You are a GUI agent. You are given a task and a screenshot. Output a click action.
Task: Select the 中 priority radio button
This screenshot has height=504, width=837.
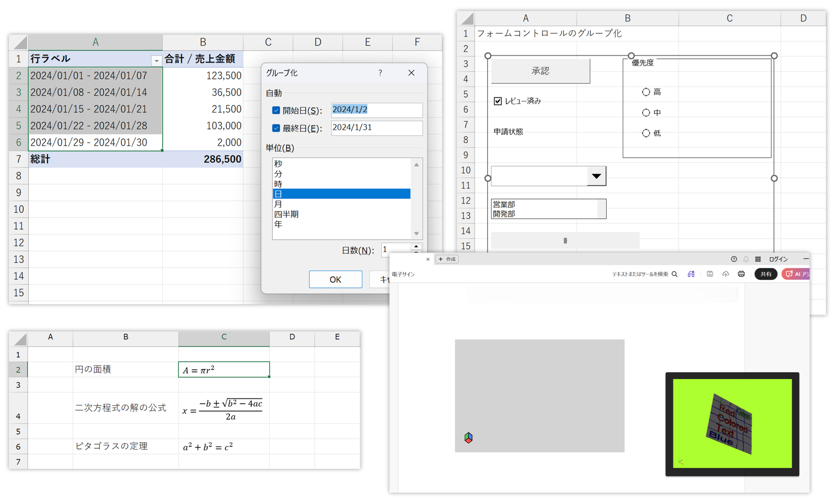(x=646, y=113)
